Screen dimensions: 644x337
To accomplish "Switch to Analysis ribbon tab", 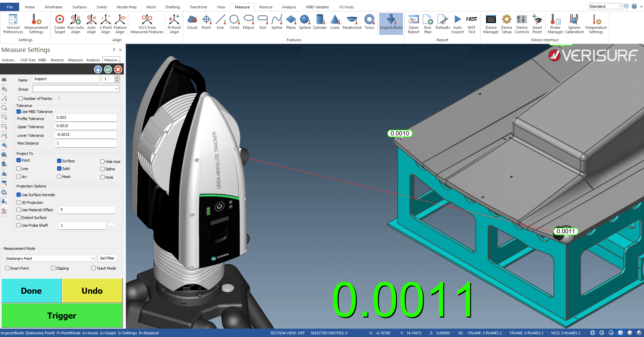I will tap(289, 7).
